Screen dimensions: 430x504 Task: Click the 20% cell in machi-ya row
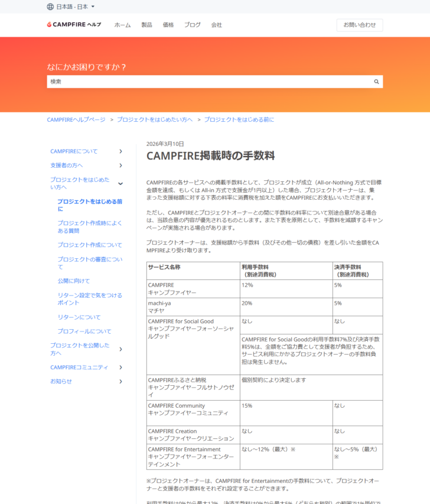(x=286, y=307)
